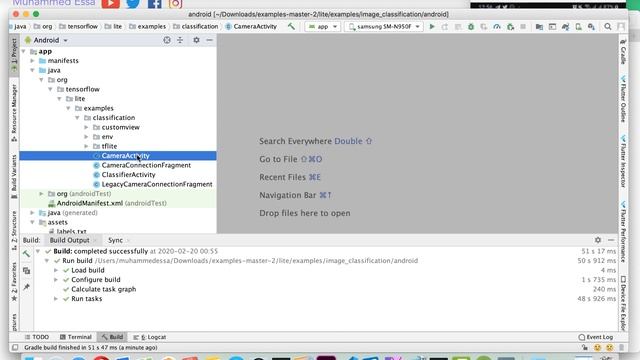Click the Project Structure folder icon in toolbar

click(x=539, y=27)
